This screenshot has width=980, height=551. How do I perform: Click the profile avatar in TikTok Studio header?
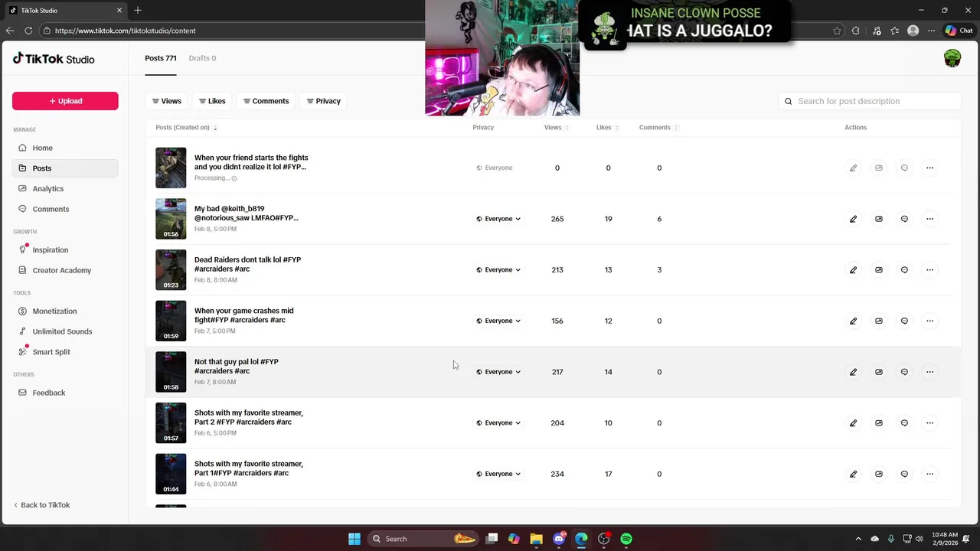click(952, 58)
